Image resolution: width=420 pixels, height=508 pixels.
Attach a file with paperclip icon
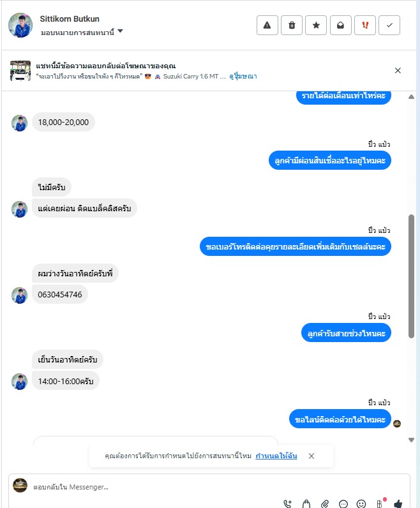(325, 504)
